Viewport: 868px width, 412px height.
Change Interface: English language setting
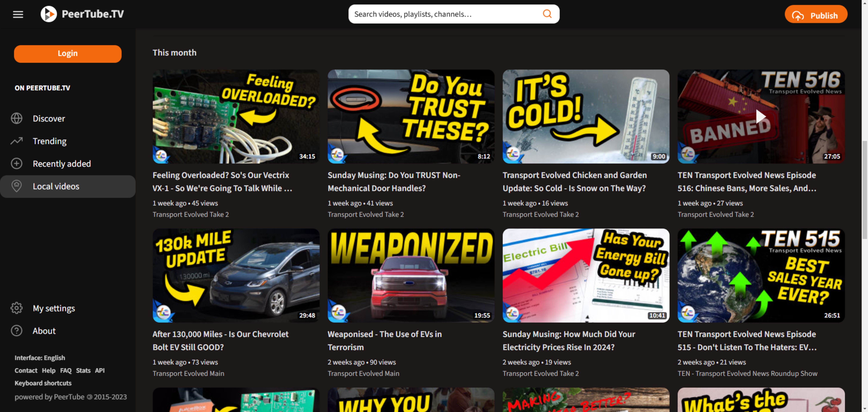point(40,358)
